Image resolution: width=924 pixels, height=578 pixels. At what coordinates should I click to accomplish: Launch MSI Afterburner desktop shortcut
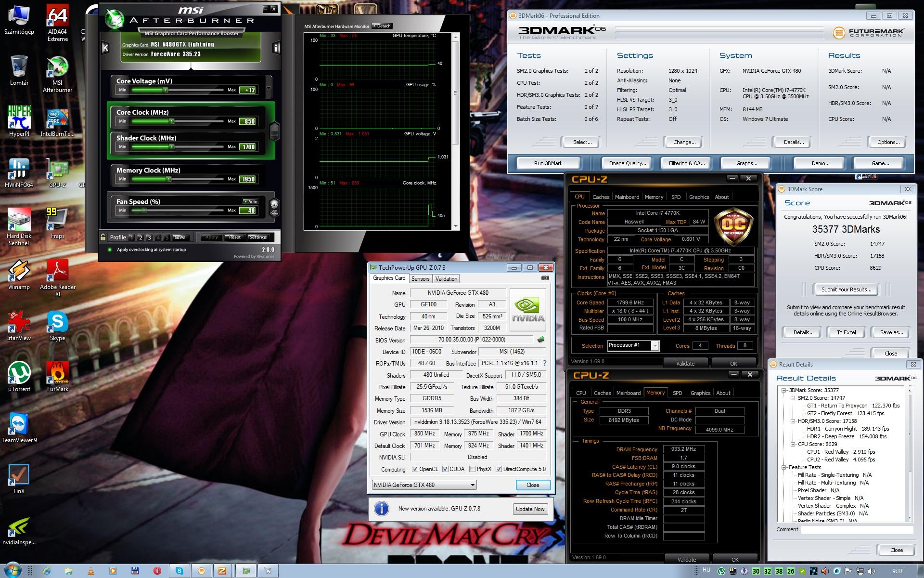pyautogui.click(x=57, y=75)
